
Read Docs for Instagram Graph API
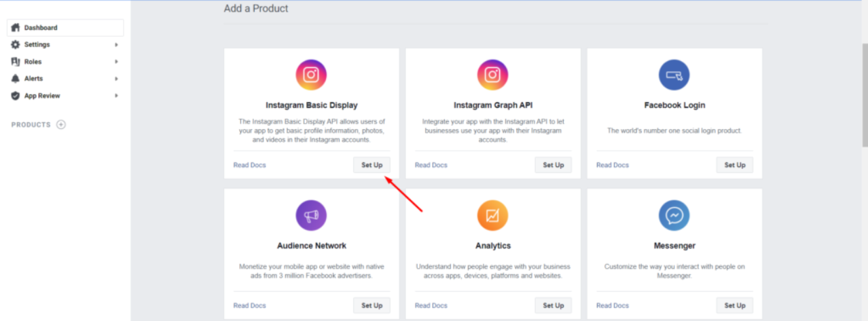click(x=431, y=165)
